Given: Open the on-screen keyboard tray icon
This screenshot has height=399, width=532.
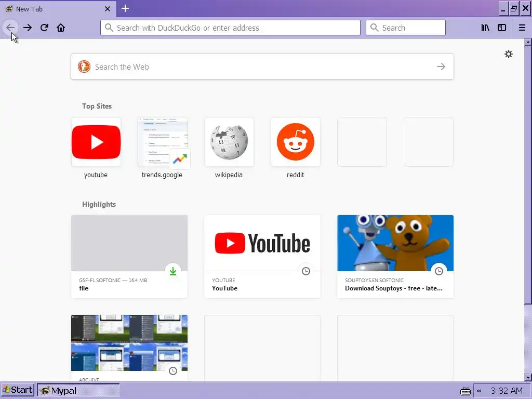Looking at the screenshot, I should click(x=465, y=391).
